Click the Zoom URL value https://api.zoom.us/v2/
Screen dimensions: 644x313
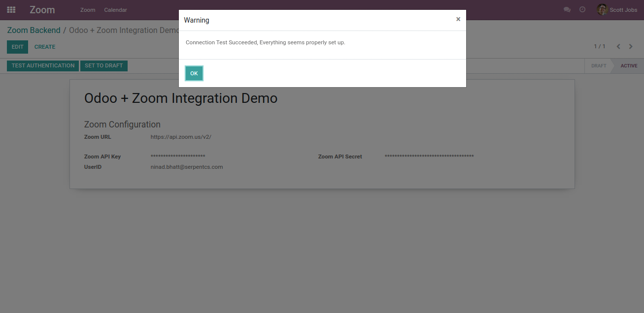[181, 137]
